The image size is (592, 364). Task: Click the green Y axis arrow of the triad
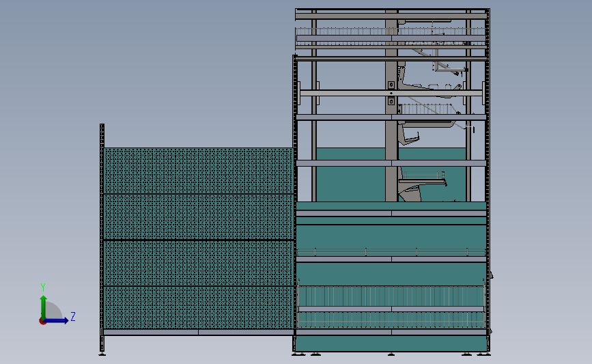pos(44,307)
